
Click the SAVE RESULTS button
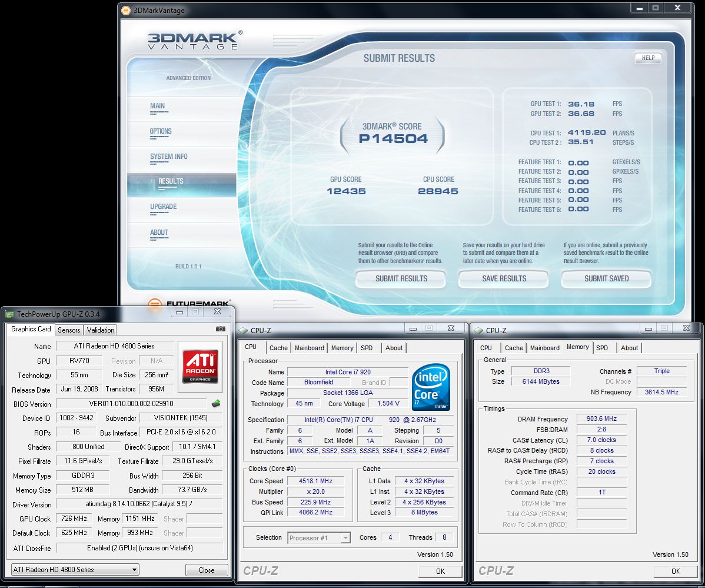click(x=504, y=279)
